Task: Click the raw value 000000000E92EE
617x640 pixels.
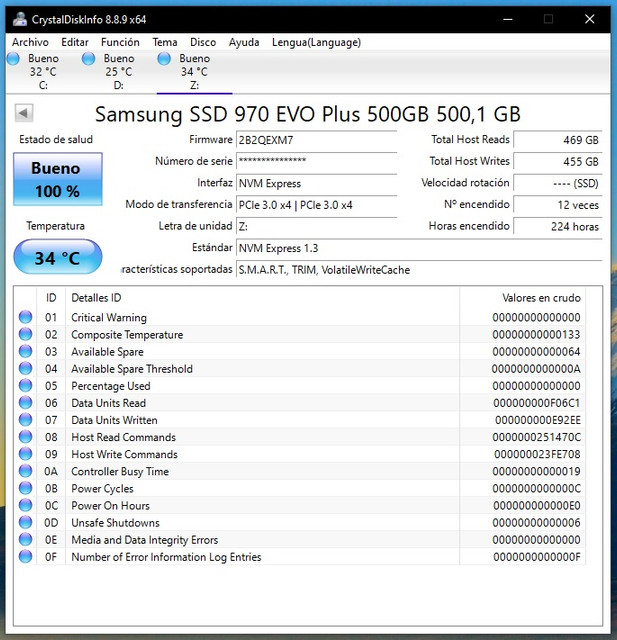Action: click(537, 420)
